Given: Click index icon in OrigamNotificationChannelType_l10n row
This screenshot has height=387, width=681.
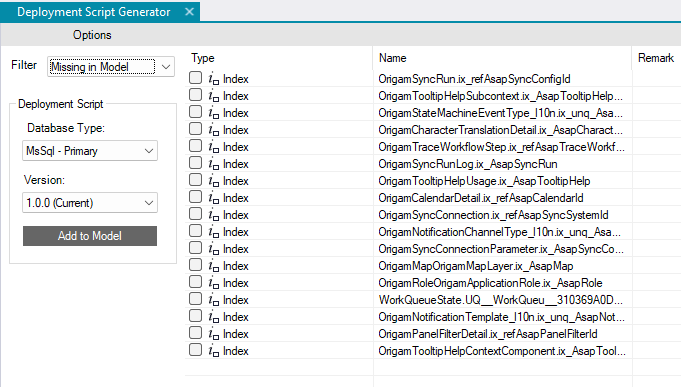Looking at the screenshot, I should (x=213, y=232).
